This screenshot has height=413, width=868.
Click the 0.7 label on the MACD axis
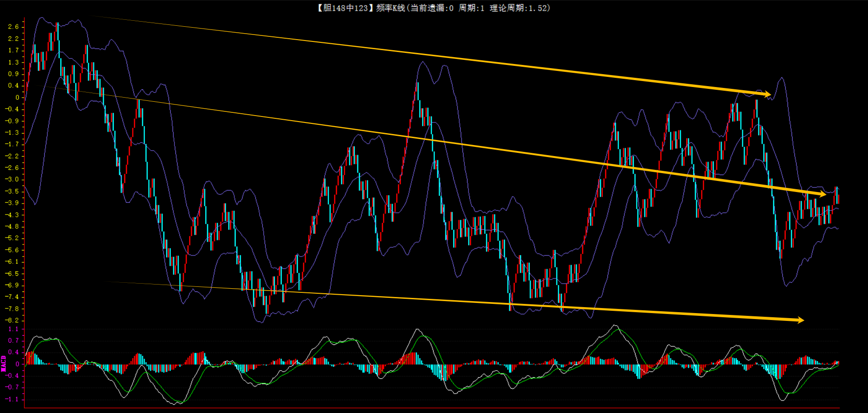tap(13, 341)
